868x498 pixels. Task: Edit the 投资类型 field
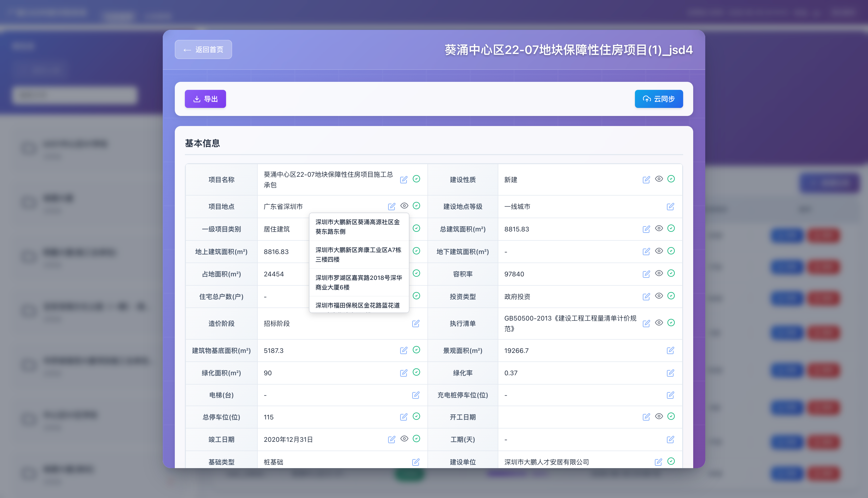click(646, 296)
